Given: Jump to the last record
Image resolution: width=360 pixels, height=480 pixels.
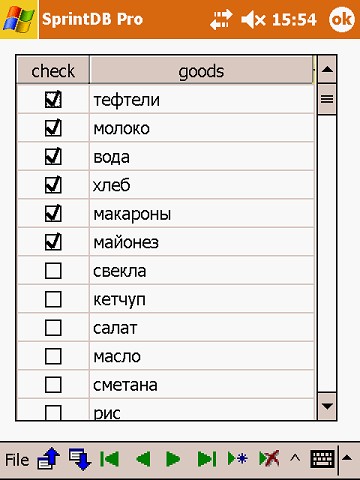Looking at the screenshot, I should click(207, 459).
